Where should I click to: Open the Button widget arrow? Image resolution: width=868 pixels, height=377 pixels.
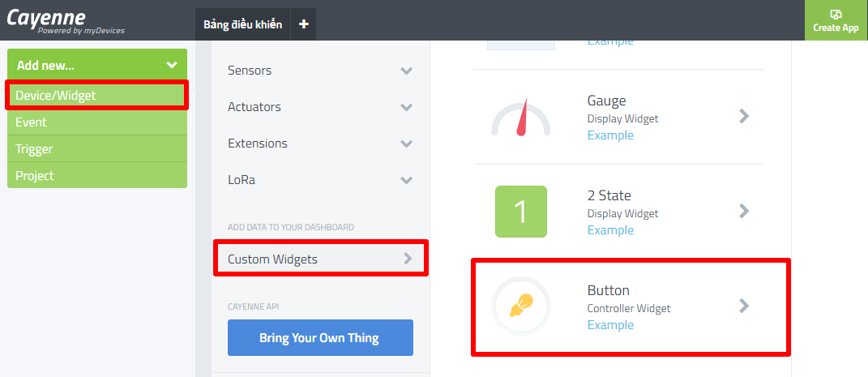[744, 306]
